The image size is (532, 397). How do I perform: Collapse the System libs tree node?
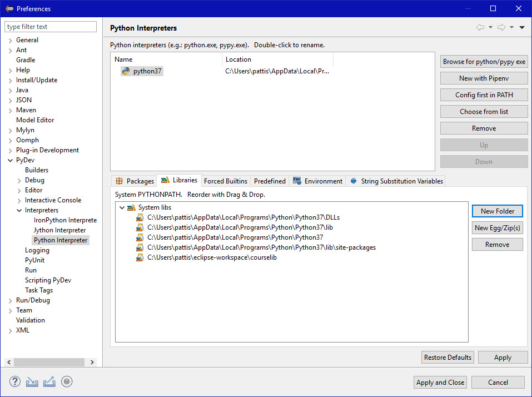click(122, 207)
